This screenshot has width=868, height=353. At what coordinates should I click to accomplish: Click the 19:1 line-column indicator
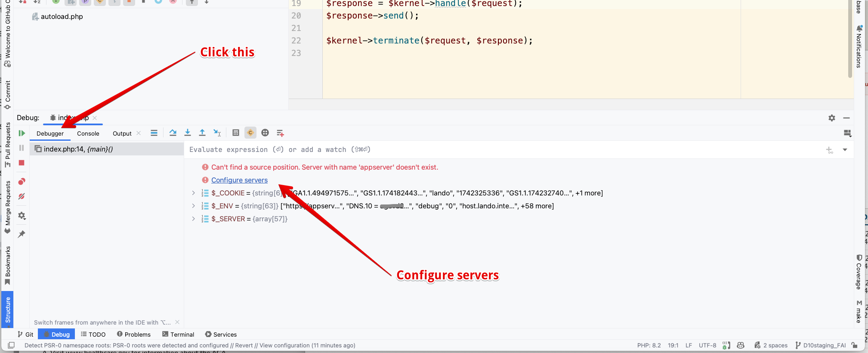click(673, 345)
